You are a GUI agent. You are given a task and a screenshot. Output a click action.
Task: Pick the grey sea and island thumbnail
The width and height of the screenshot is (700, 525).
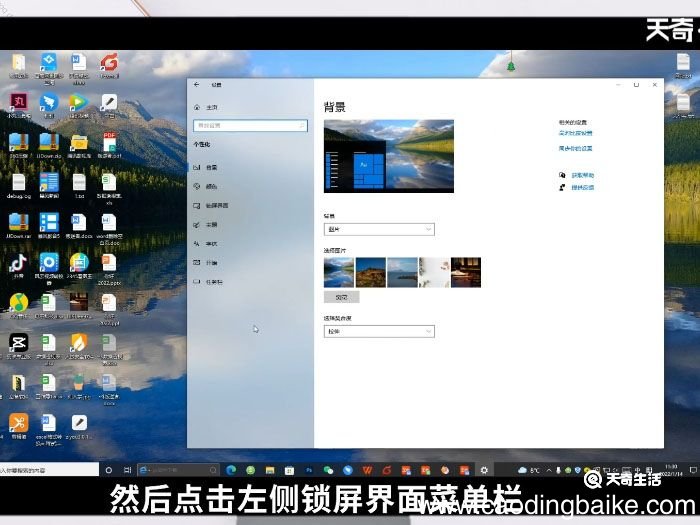click(x=402, y=272)
